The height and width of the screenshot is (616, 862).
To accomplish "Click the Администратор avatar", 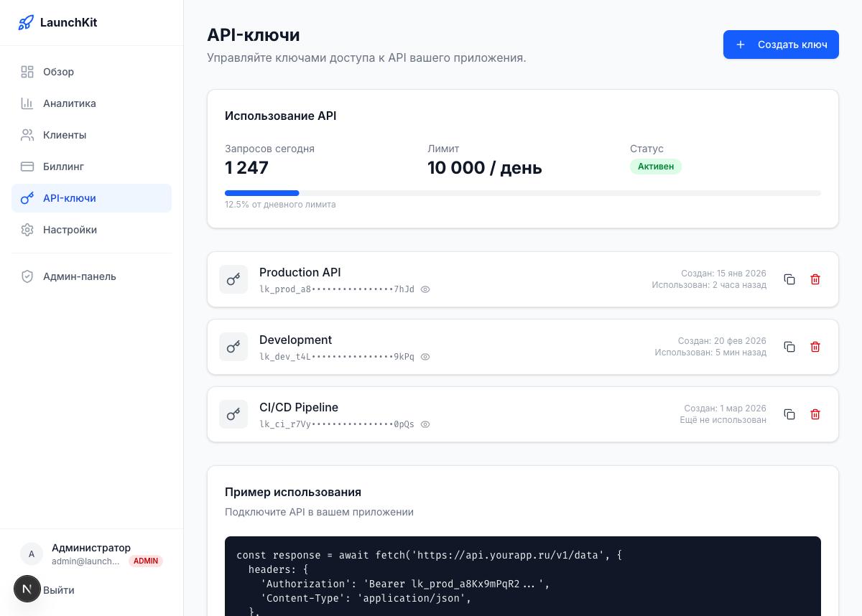I will point(32,554).
